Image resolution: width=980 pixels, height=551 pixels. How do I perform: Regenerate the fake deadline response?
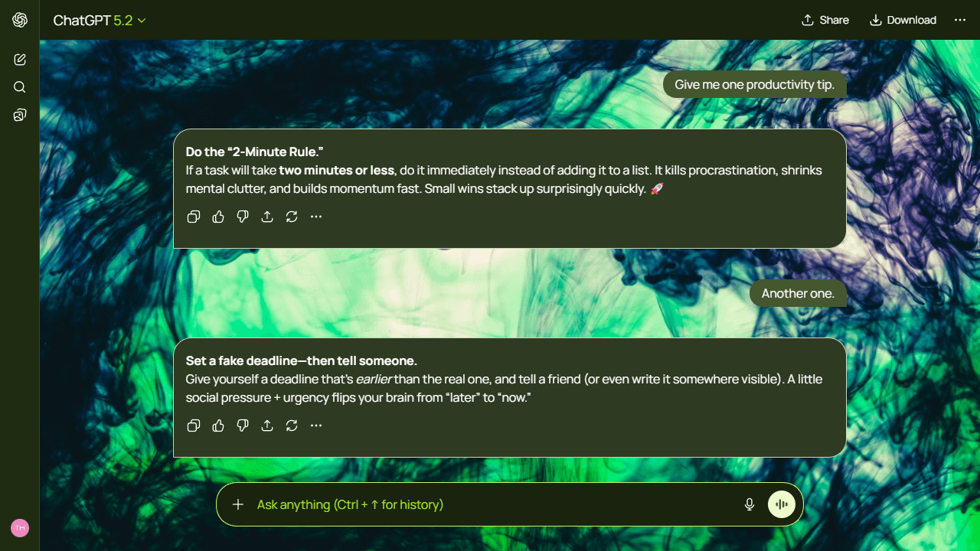pyautogui.click(x=292, y=425)
